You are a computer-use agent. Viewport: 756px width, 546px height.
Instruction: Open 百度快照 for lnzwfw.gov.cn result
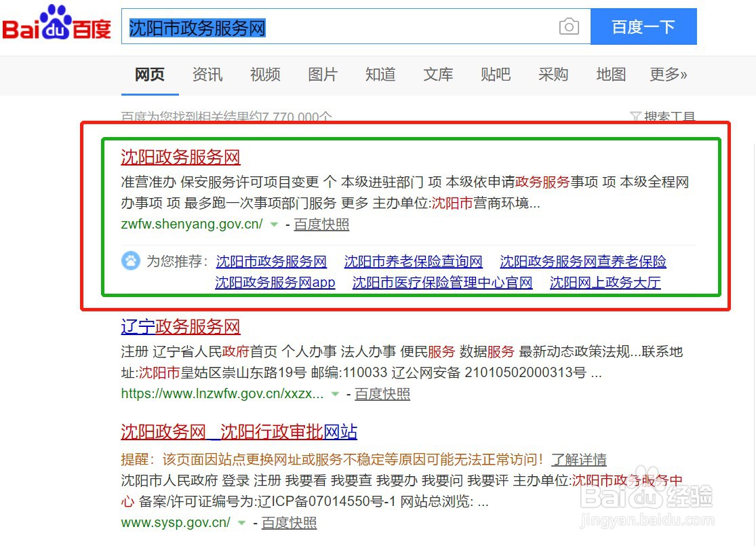(x=382, y=394)
